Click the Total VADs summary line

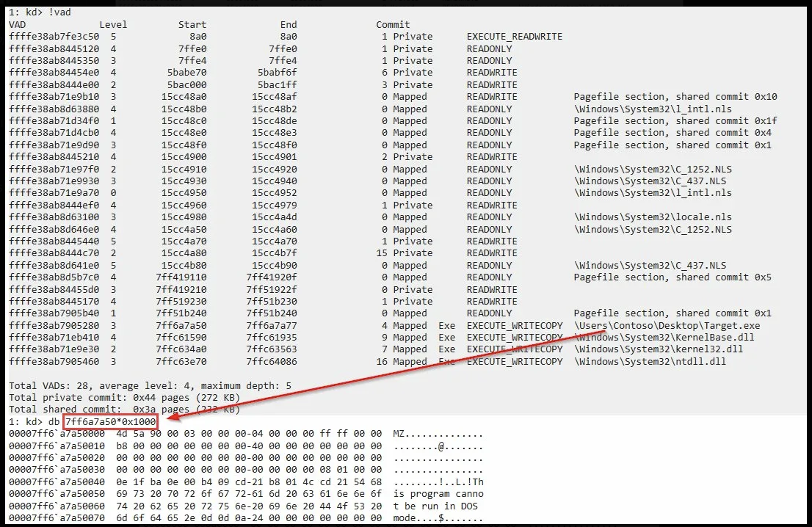pos(151,386)
